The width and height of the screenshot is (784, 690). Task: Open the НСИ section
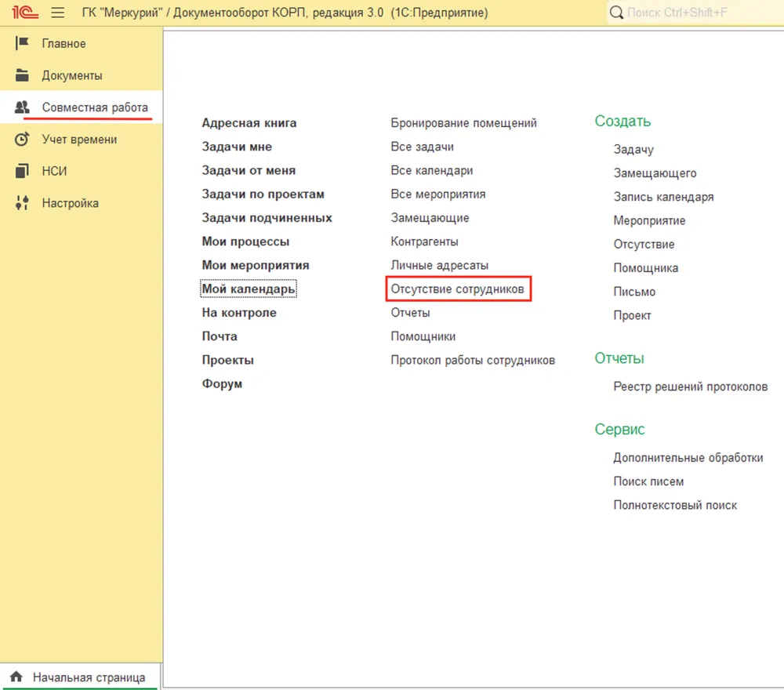tap(54, 172)
